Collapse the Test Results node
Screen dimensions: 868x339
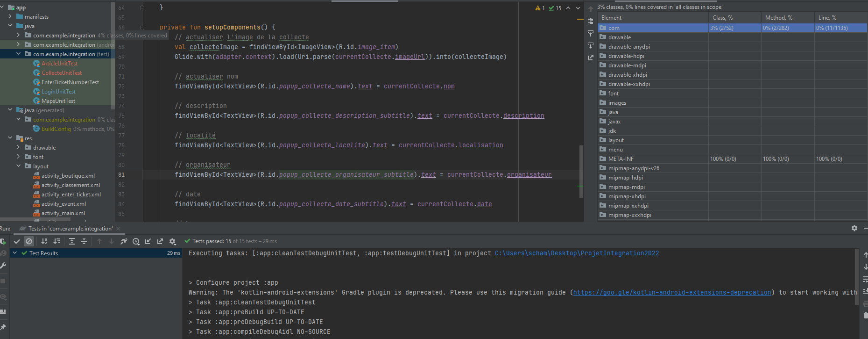tap(15, 253)
